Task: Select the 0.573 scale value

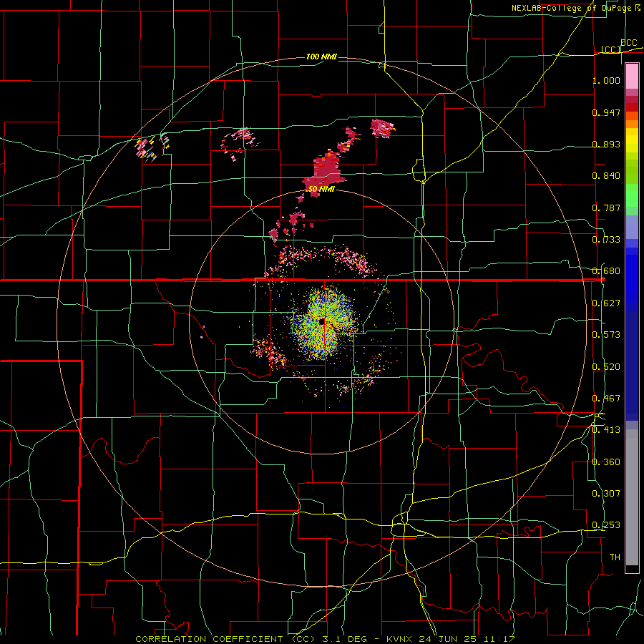Action: tap(606, 335)
